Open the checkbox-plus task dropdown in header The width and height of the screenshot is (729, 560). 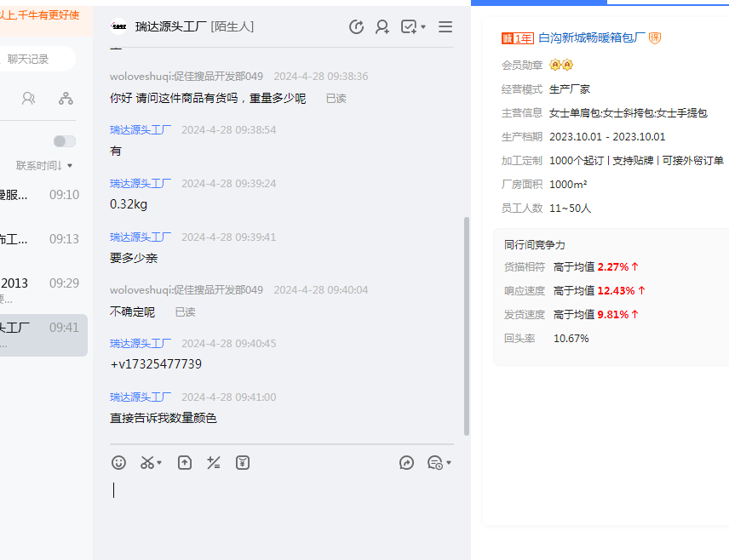tap(413, 27)
